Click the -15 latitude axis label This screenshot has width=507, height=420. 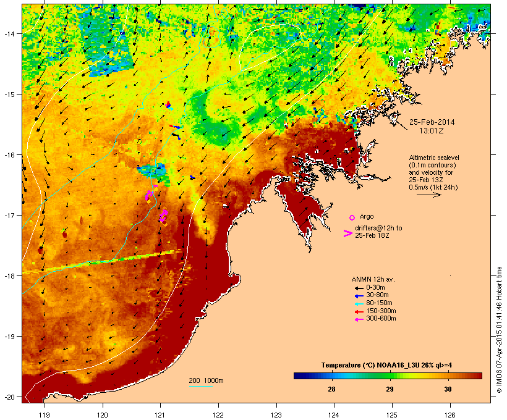9,94
